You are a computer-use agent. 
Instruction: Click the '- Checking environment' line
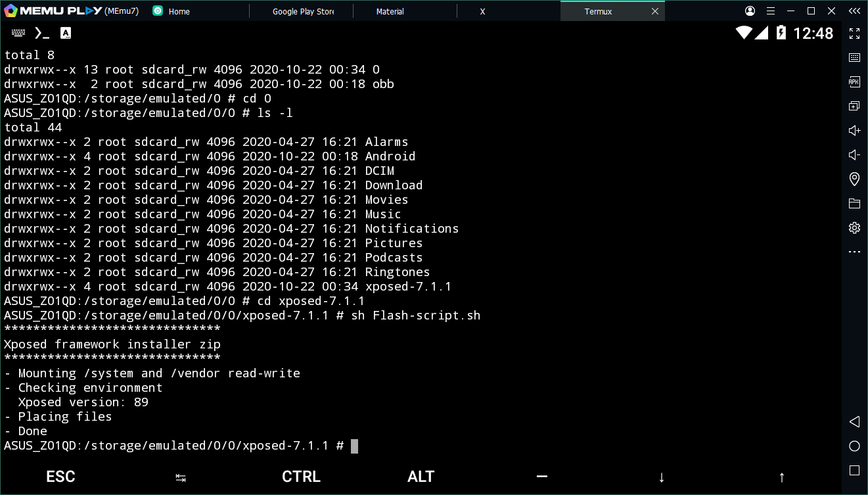click(x=83, y=388)
